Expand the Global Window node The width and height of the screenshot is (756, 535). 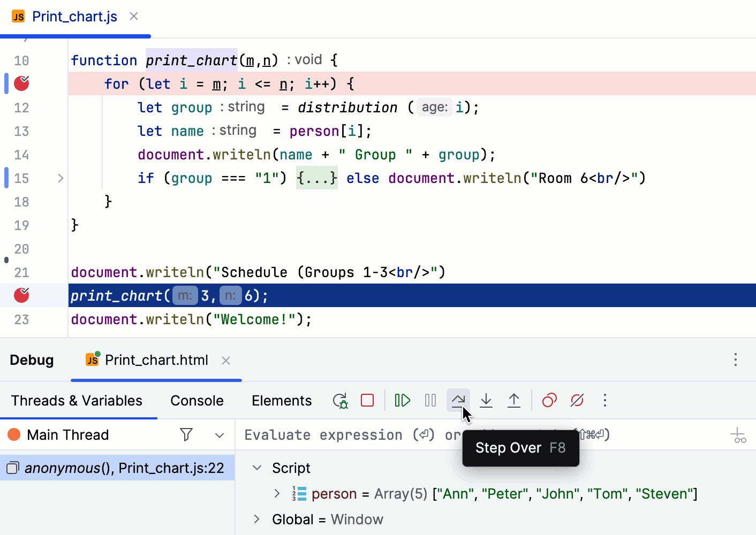point(256,519)
